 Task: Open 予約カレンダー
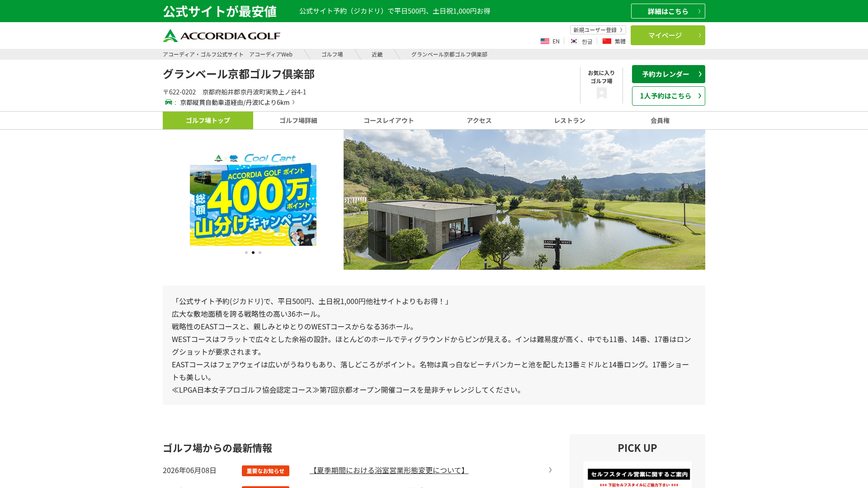coord(668,74)
